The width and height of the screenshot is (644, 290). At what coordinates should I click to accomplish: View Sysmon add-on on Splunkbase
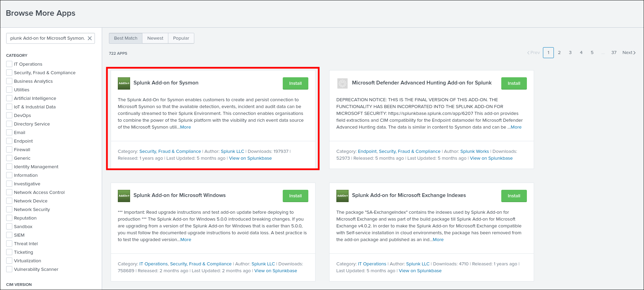(250, 158)
